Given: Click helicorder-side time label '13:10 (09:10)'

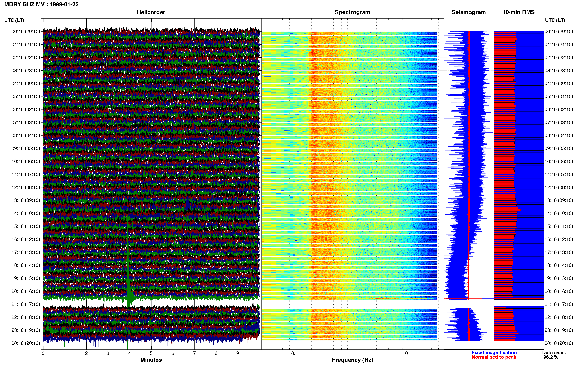Looking at the screenshot, I should (x=26, y=200).
